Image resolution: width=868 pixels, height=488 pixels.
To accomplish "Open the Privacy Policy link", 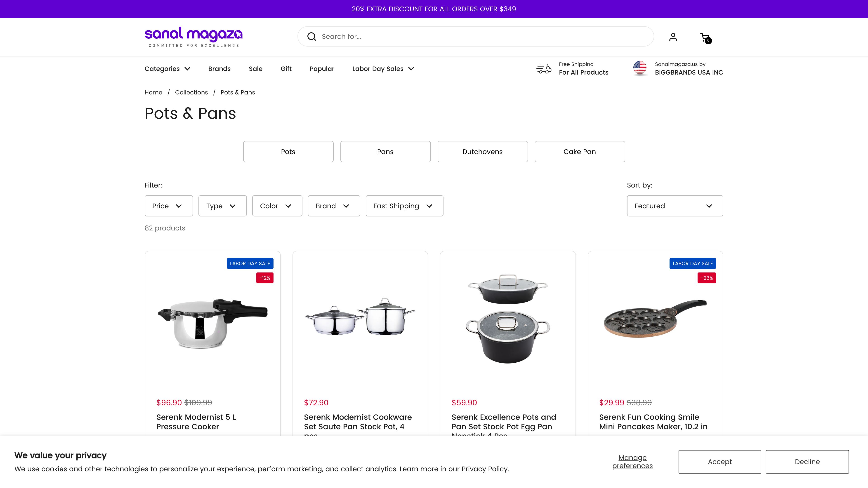I will point(485,469).
